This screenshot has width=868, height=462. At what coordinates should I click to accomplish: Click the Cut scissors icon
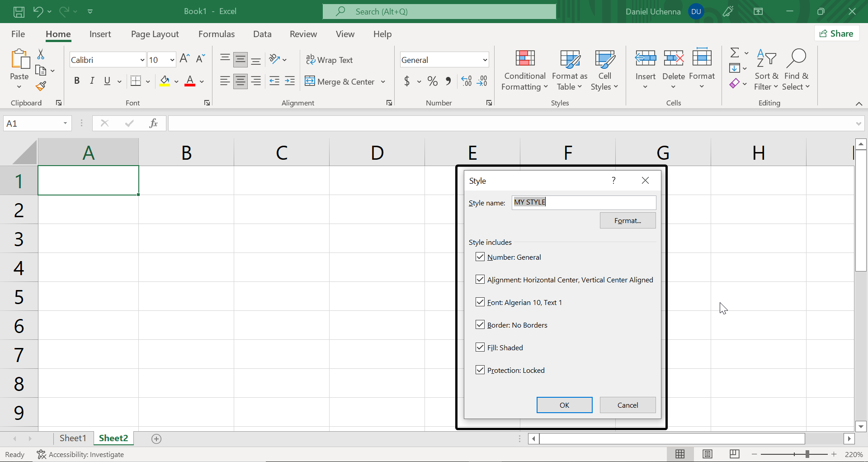[x=41, y=54]
